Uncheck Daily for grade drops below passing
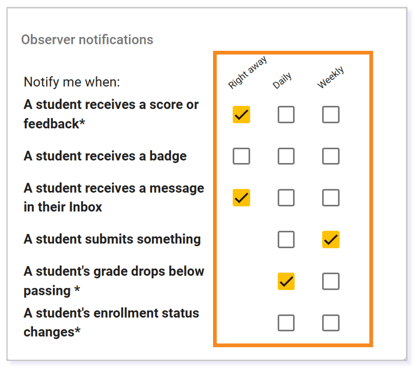The image size is (416, 371). coord(286,281)
